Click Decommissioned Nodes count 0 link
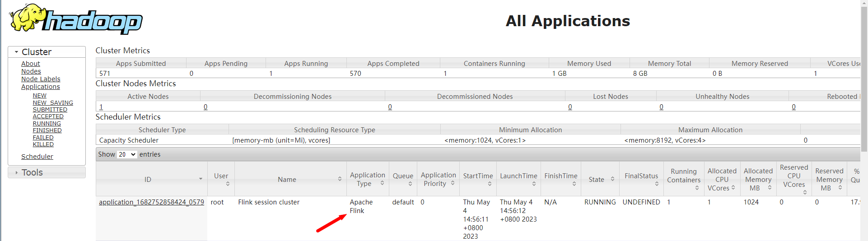The image size is (868, 241). (390, 107)
